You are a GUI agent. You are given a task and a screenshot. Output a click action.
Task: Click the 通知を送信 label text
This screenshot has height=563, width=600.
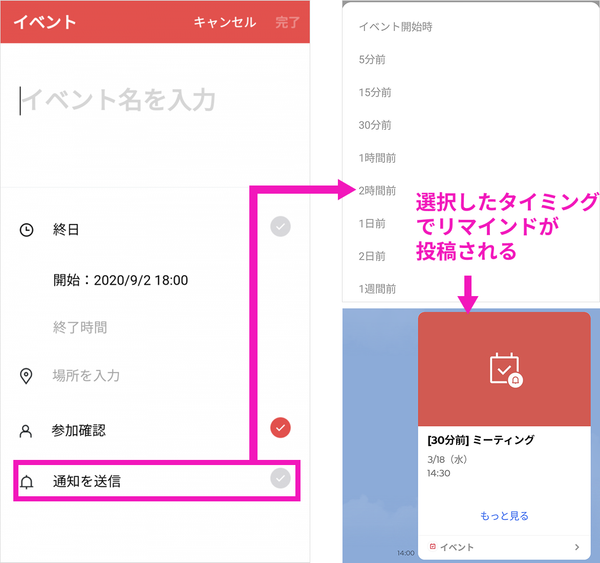pyautogui.click(x=87, y=481)
